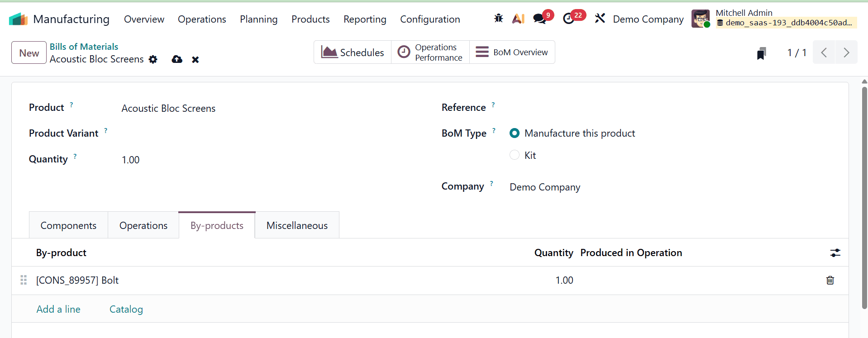
Task: Click the New button
Action: coord(29,52)
